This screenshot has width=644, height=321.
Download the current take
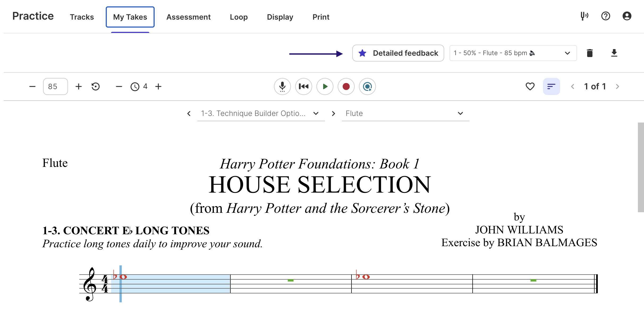614,53
